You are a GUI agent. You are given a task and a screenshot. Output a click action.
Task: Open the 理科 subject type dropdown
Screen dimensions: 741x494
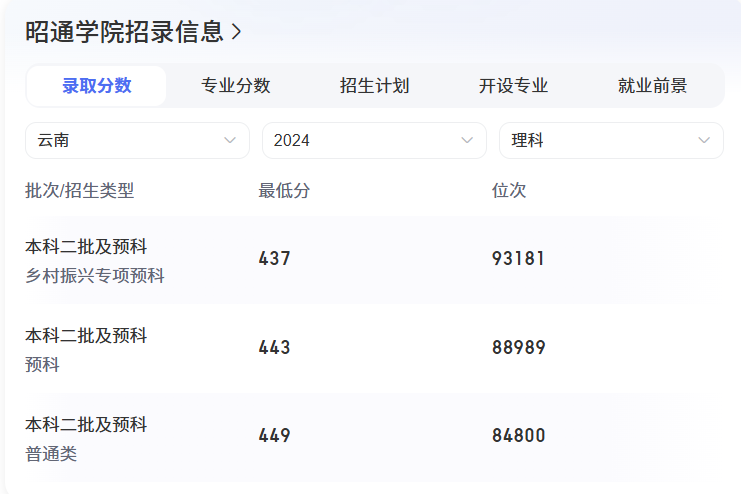point(611,141)
